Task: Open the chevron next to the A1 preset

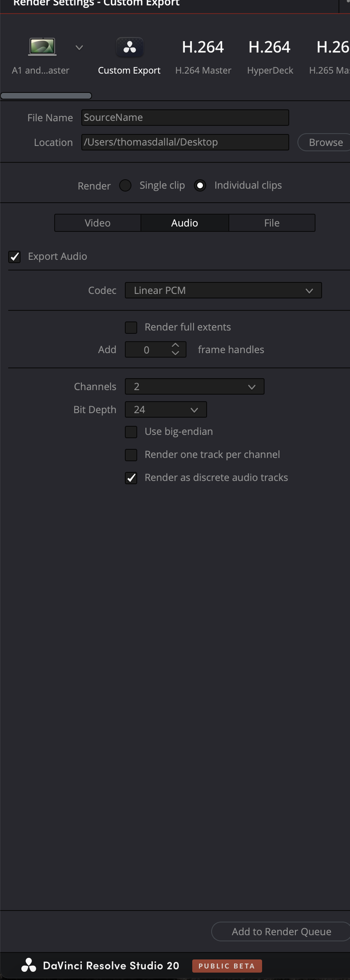Action: pyautogui.click(x=79, y=48)
